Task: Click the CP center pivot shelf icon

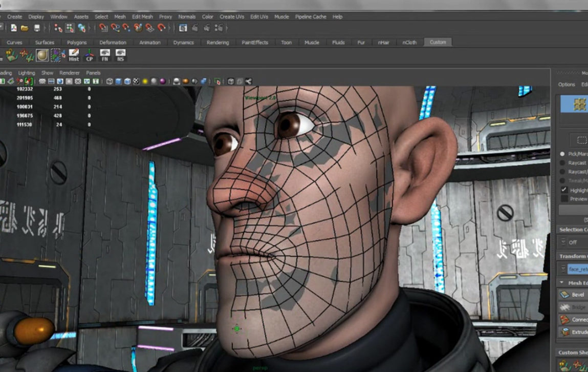Action: pyautogui.click(x=90, y=55)
